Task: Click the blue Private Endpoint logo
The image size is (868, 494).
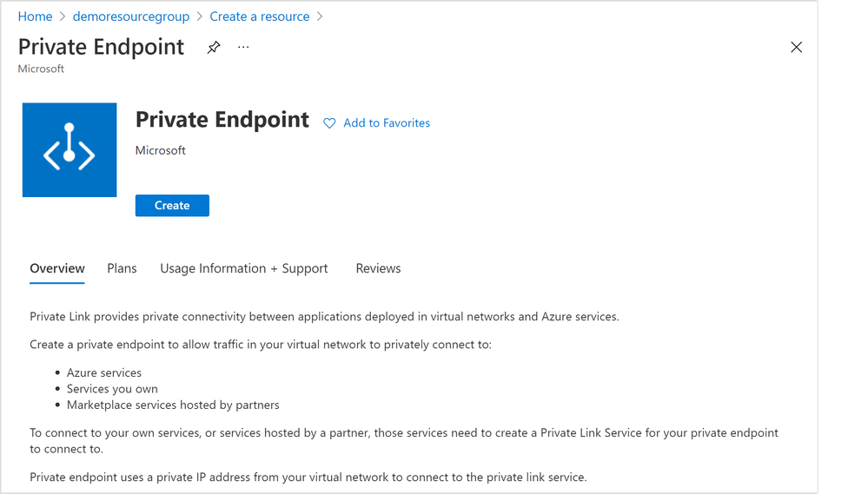Action: click(70, 150)
